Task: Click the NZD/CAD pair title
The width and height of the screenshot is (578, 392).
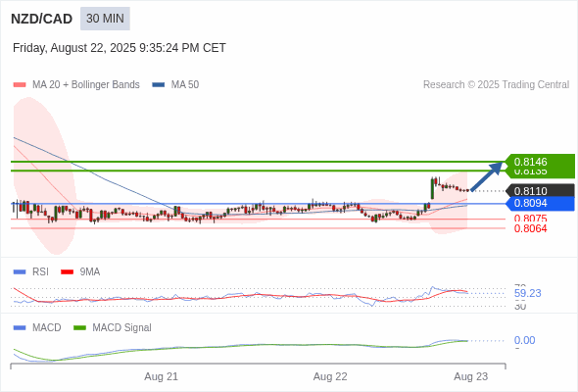Action: click(42, 19)
